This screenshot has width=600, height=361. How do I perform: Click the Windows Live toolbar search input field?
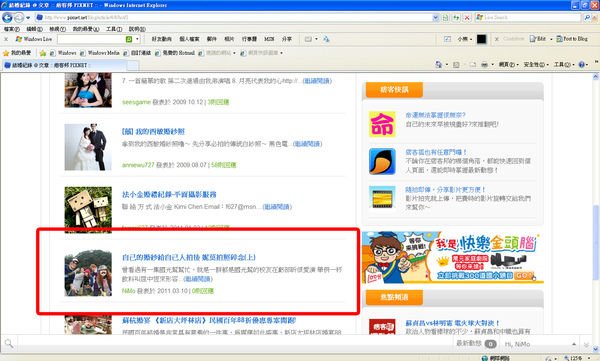91,39
